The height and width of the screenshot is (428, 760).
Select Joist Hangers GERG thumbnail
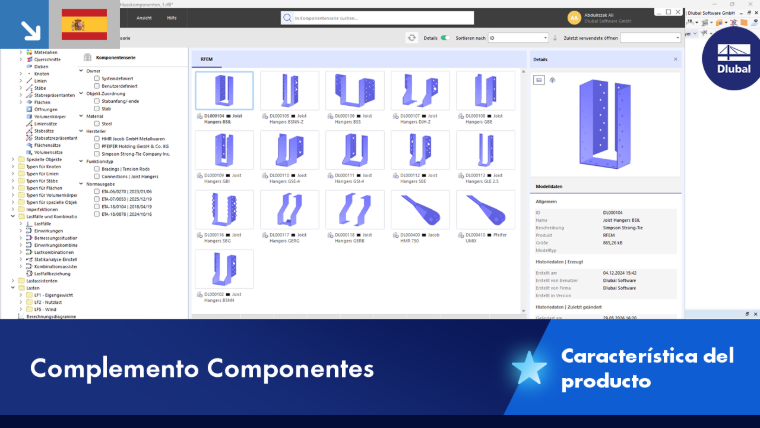pyautogui.click(x=289, y=210)
